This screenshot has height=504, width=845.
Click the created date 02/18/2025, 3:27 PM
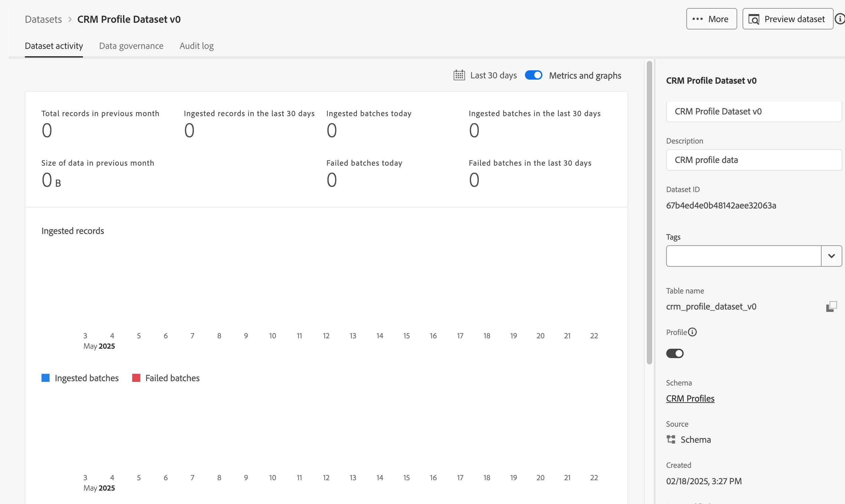coord(704,481)
